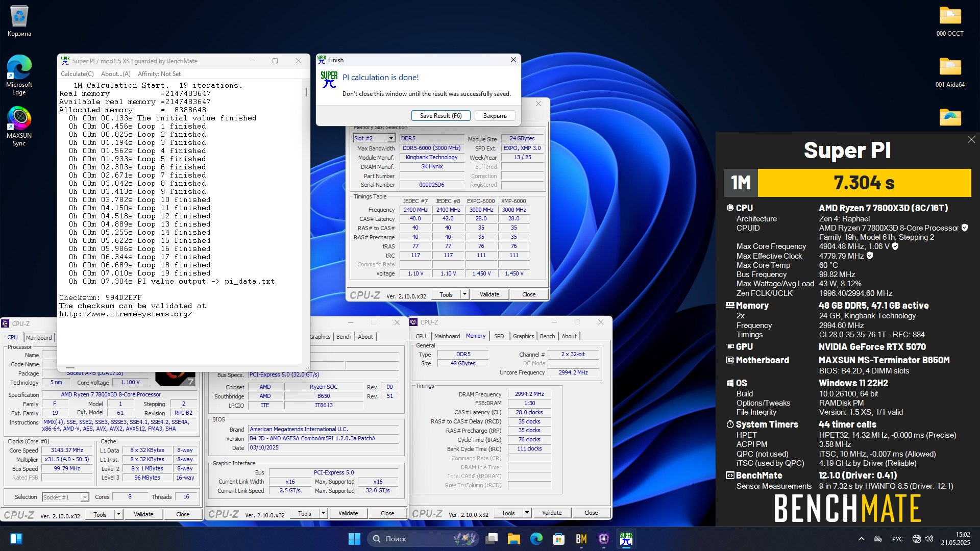Expand Tools dropdown arrow in SPD CPU-Z window

464,294
